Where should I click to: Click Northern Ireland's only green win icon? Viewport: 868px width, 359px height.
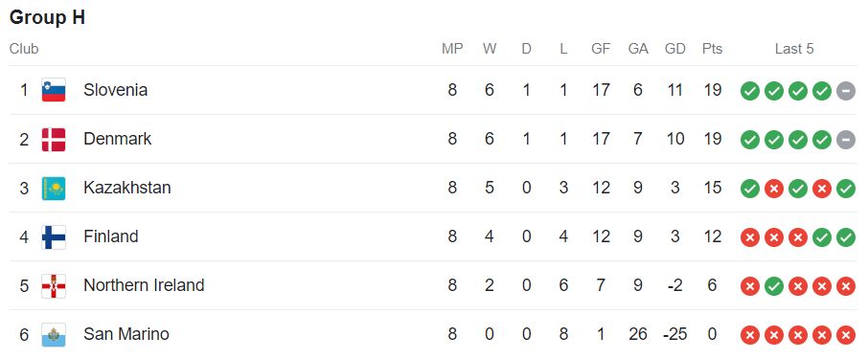(773, 286)
